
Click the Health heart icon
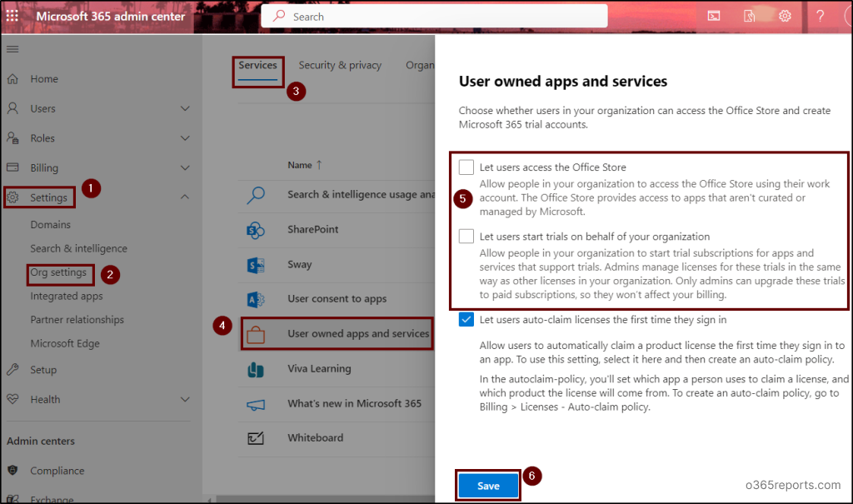(12, 399)
